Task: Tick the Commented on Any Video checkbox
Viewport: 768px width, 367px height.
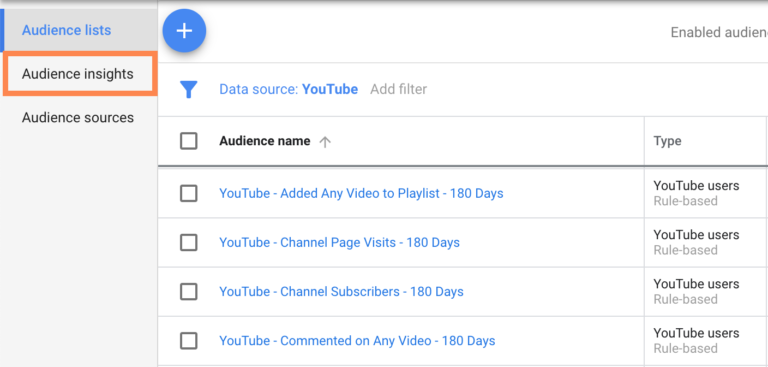Action: (x=189, y=341)
